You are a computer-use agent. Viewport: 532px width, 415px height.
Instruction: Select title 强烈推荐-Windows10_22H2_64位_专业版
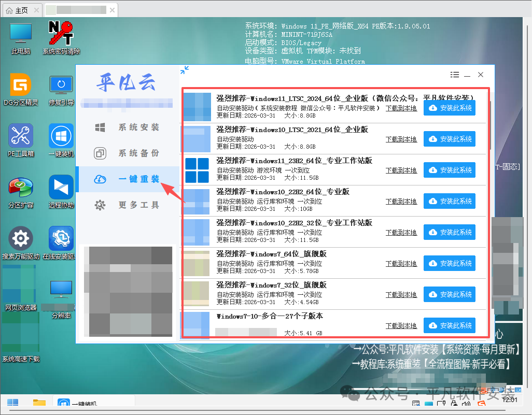pos(283,192)
